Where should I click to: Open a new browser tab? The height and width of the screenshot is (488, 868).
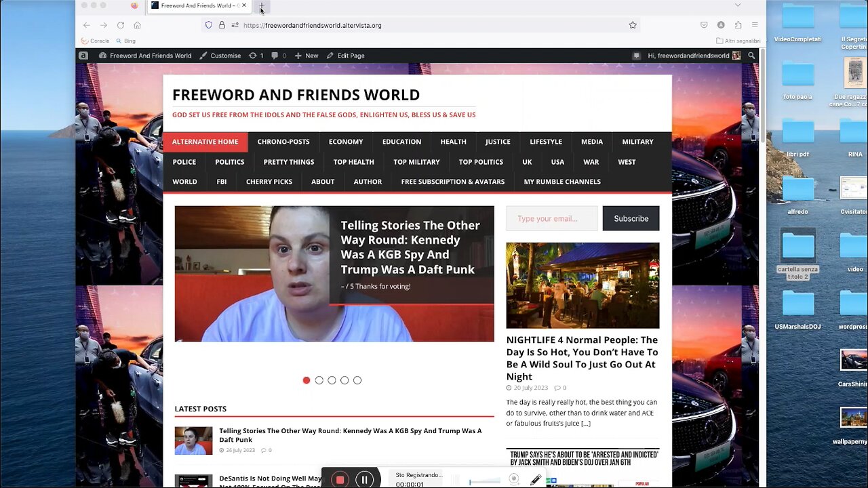(x=262, y=5)
